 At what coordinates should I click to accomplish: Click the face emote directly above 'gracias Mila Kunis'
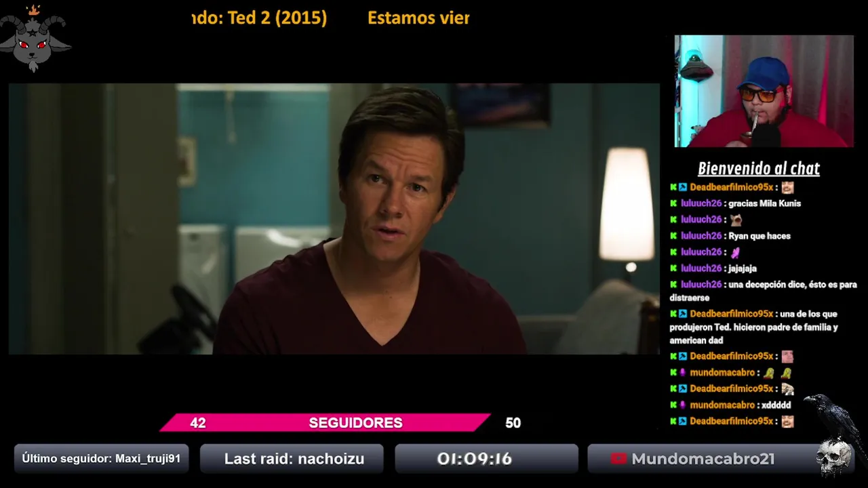pyautogui.click(x=787, y=187)
